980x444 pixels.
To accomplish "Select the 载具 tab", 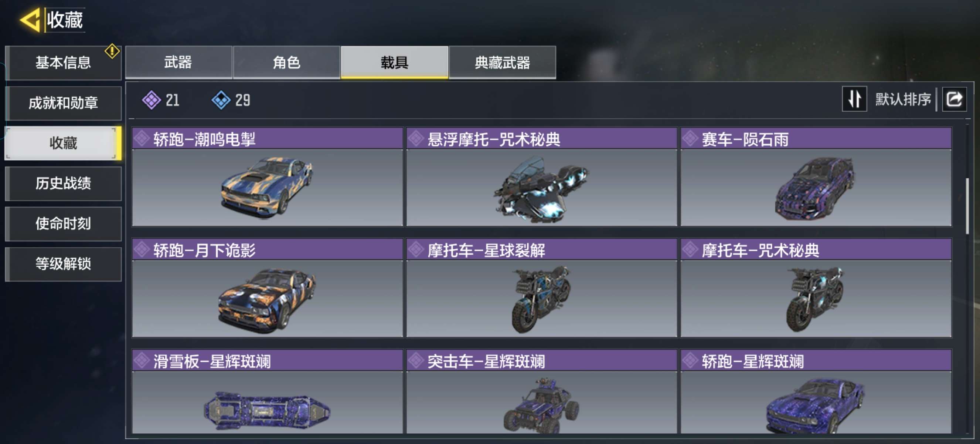I will pos(395,63).
